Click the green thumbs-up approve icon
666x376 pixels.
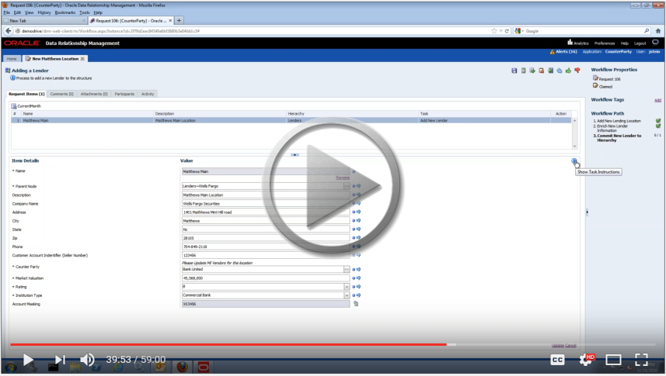click(x=568, y=71)
